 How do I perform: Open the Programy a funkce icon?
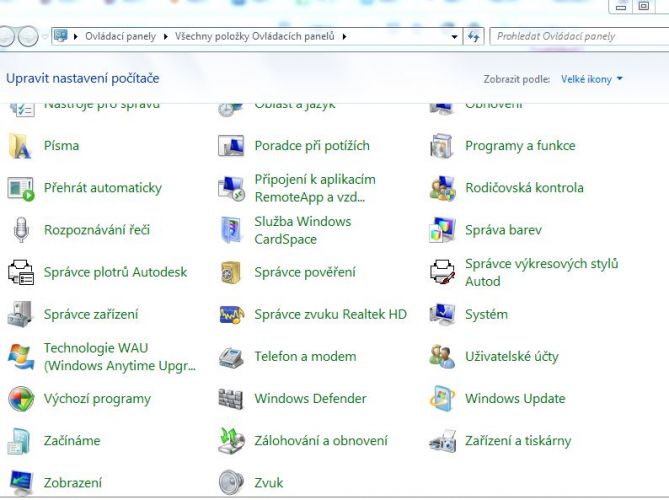pos(442,146)
